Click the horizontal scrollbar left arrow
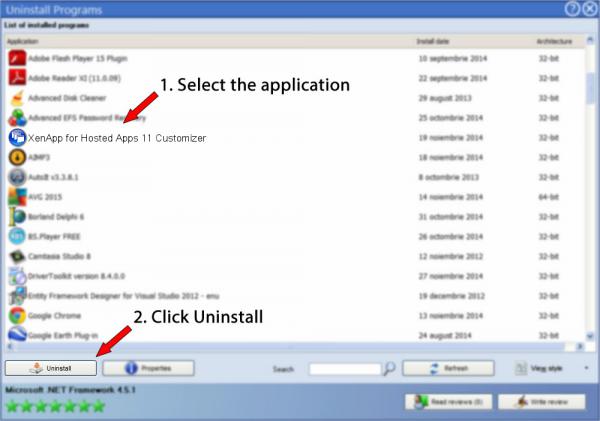Image resolution: width=600 pixels, height=421 pixels. 10,346
